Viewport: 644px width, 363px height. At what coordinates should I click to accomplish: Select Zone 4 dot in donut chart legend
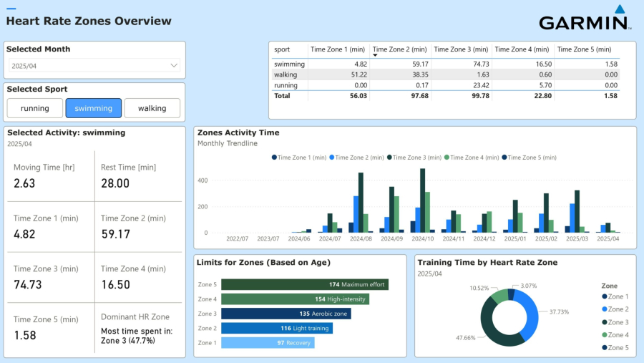605,335
